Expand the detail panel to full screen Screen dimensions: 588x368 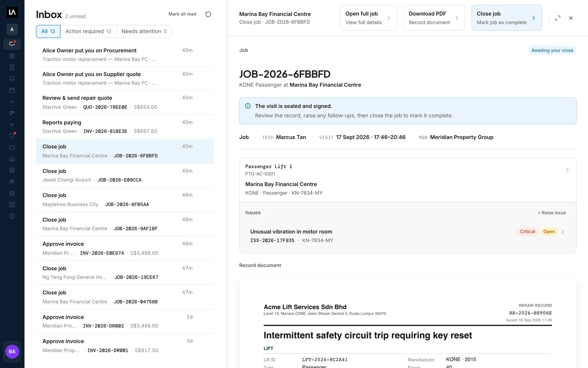[557, 18]
